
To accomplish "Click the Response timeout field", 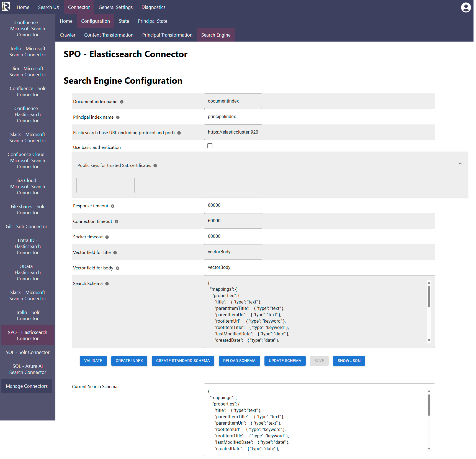I will (x=233, y=205).
